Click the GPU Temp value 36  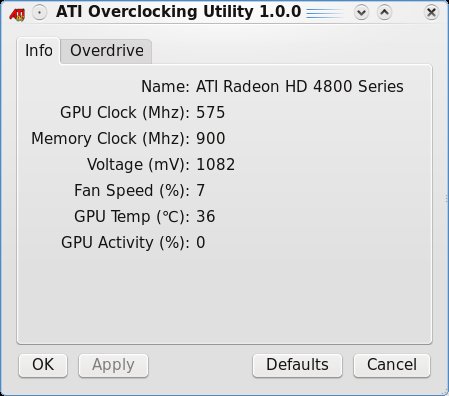click(x=205, y=217)
